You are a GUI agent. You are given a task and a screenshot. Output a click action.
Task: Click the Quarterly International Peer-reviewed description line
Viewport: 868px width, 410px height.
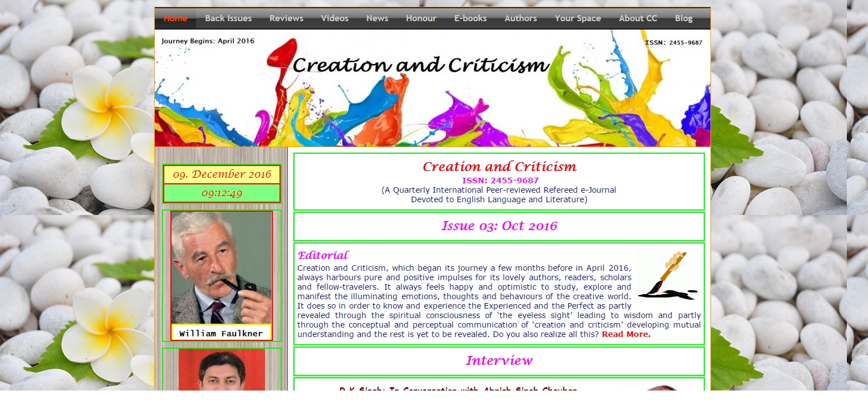pos(499,190)
